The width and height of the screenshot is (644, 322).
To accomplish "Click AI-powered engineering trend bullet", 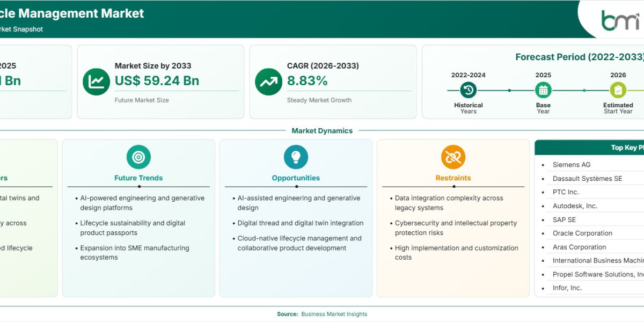I will click(142, 203).
